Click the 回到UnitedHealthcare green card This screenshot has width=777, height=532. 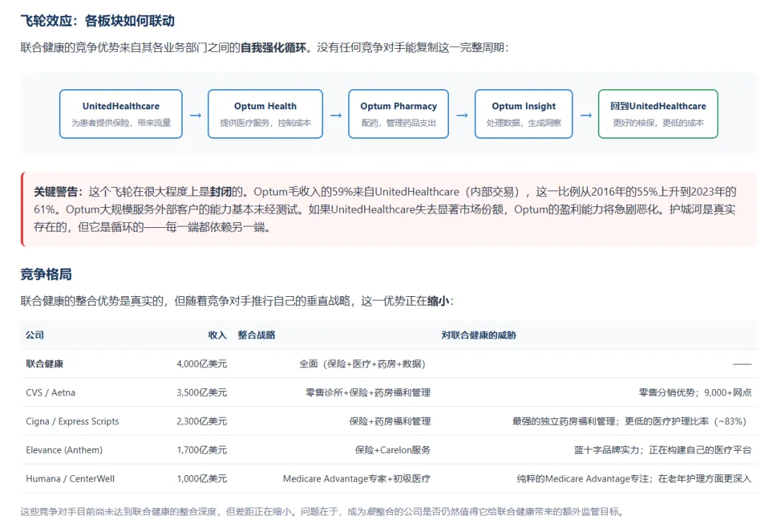(x=658, y=114)
